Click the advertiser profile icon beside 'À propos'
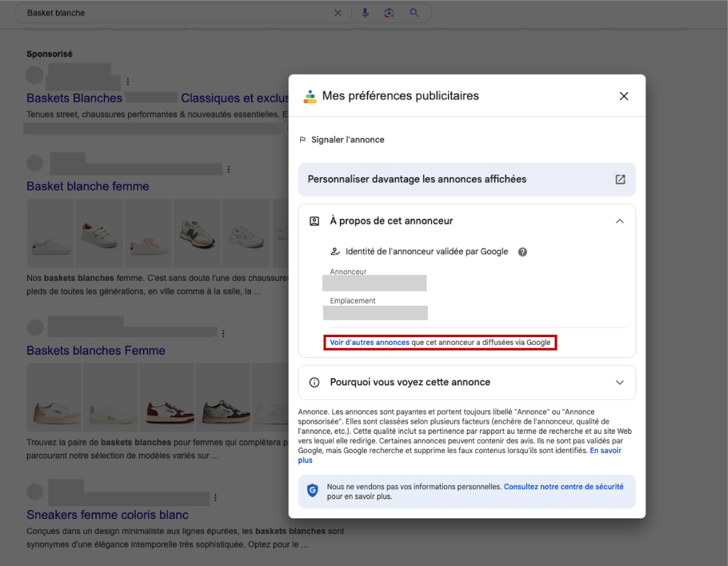 pos(314,221)
